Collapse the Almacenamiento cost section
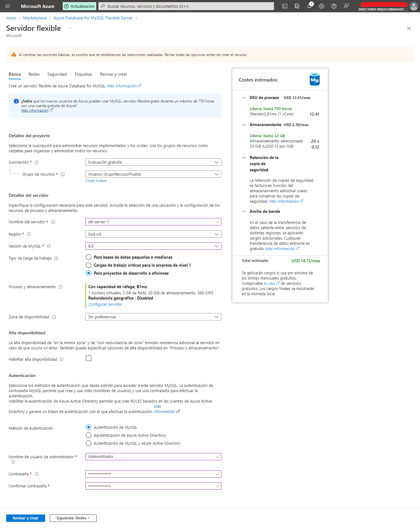420x528 pixels. (244, 125)
